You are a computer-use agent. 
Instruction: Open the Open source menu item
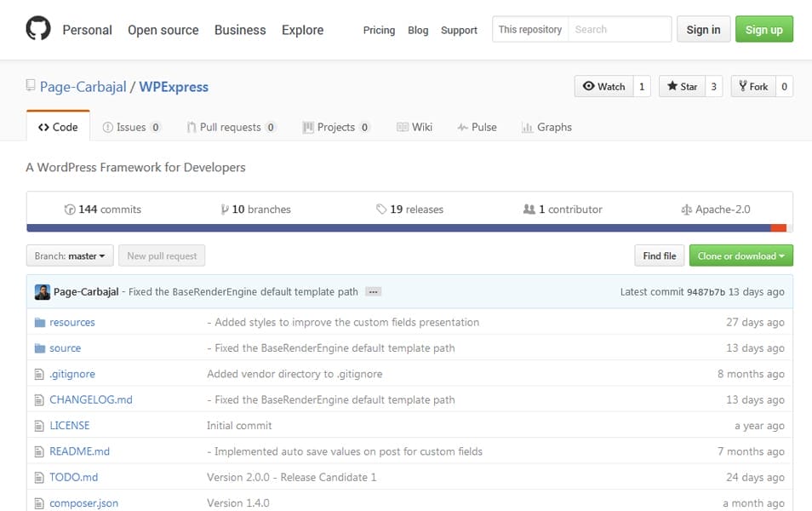(163, 30)
